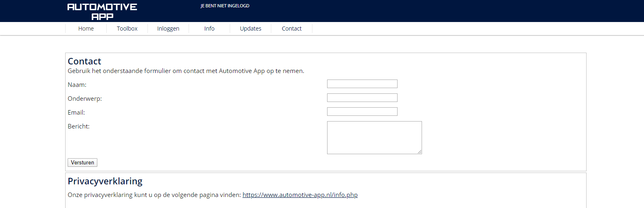The image size is (644, 208).
Task: Open the privacy statement info.php link
Action: [300, 195]
